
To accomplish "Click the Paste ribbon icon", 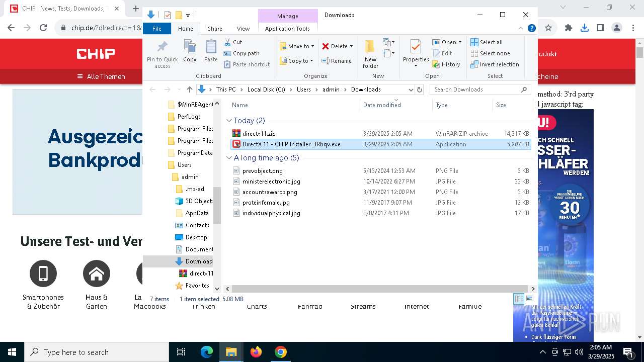I will (211, 47).
